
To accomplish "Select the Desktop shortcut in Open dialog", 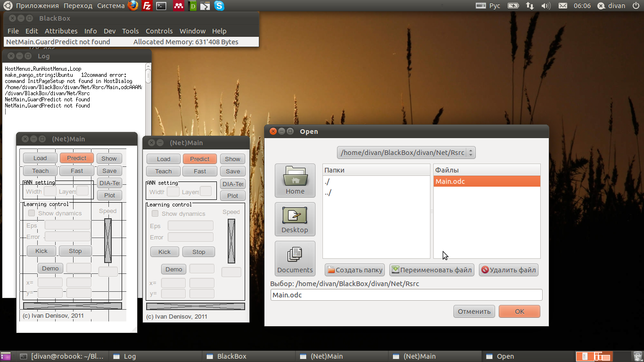I will [295, 219].
